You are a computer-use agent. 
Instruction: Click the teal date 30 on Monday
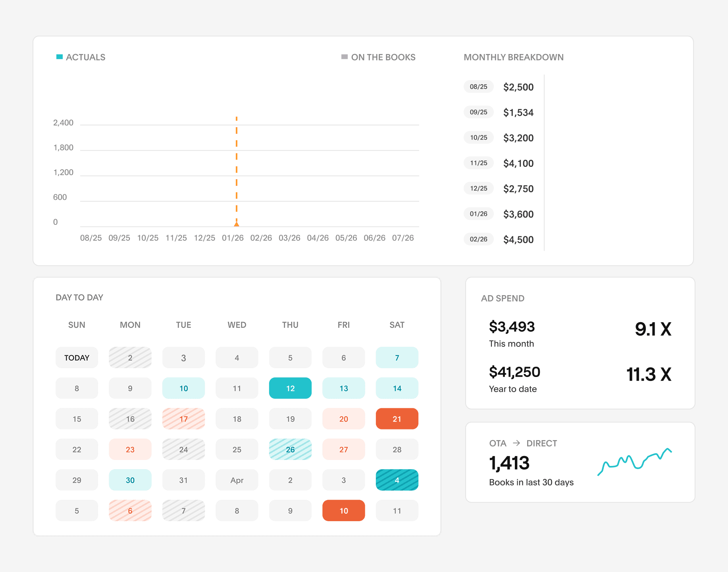tap(130, 480)
